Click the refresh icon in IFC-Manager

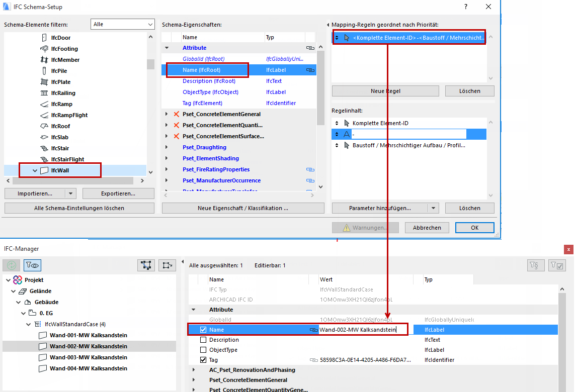12,265
